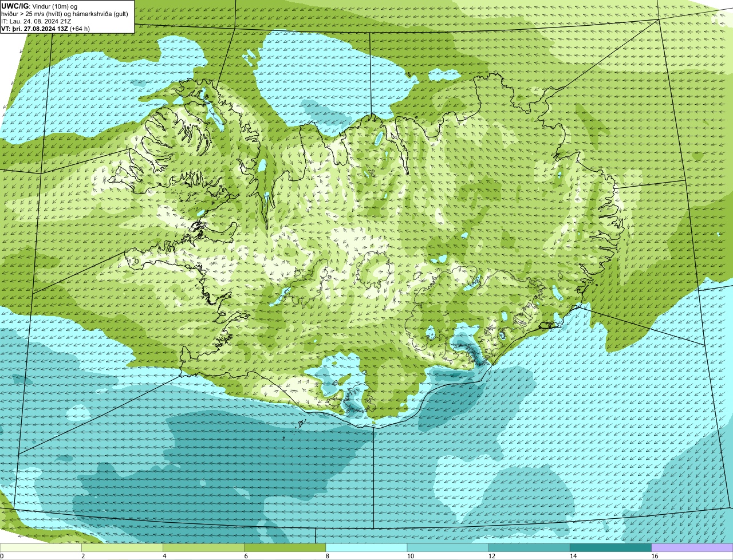The height and width of the screenshot is (560, 733).
Task: Click the 8–10 m/s light cyan legend segment
Action: (366, 547)
